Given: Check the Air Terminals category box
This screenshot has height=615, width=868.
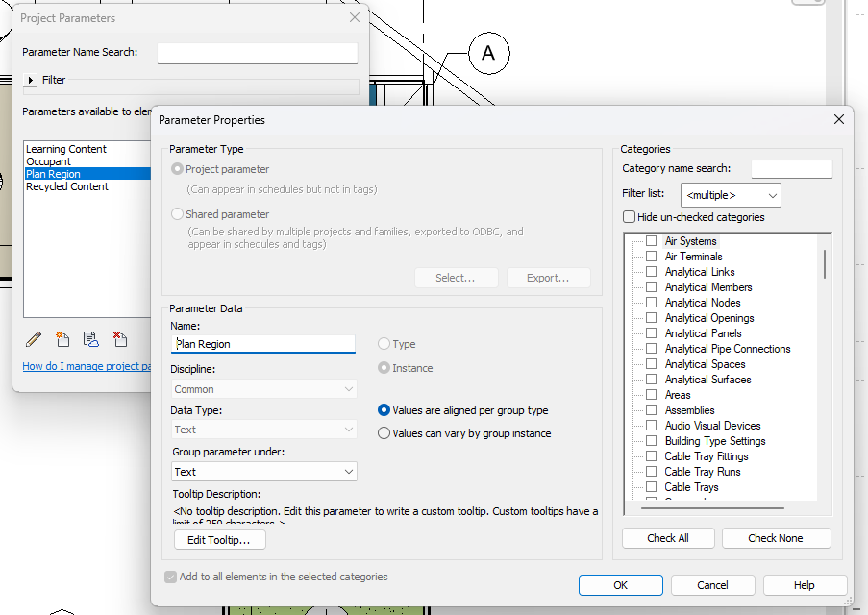Looking at the screenshot, I should pyautogui.click(x=651, y=257).
